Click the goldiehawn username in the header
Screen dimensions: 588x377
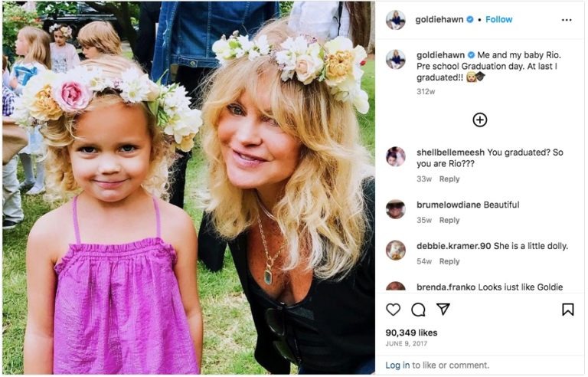(439, 20)
